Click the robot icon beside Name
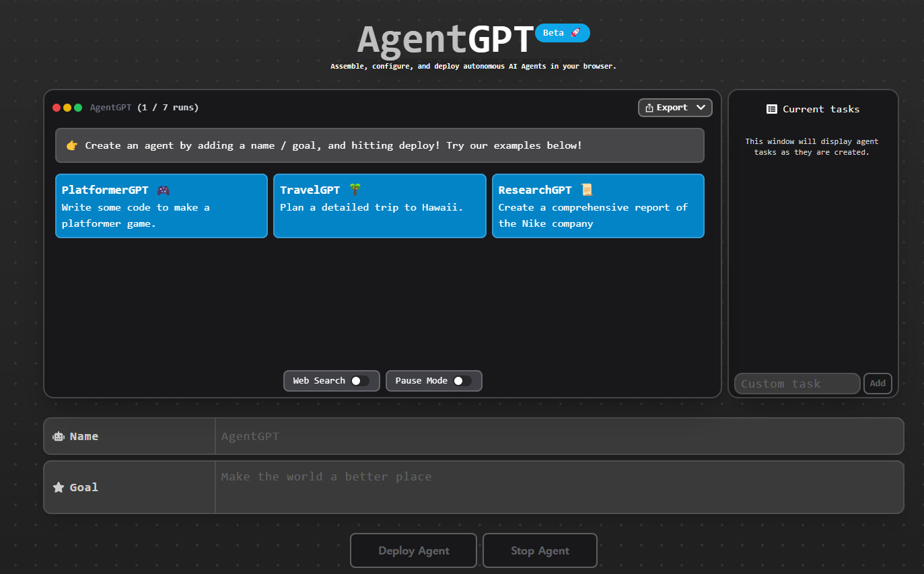Viewport: 924px width, 574px height. pos(59,437)
